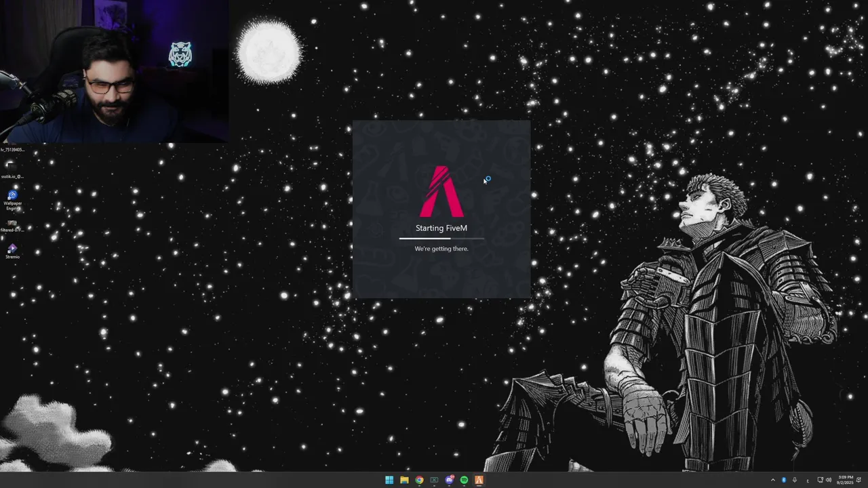Open the clock and date showing 3:09 PM

pyautogui.click(x=845, y=480)
